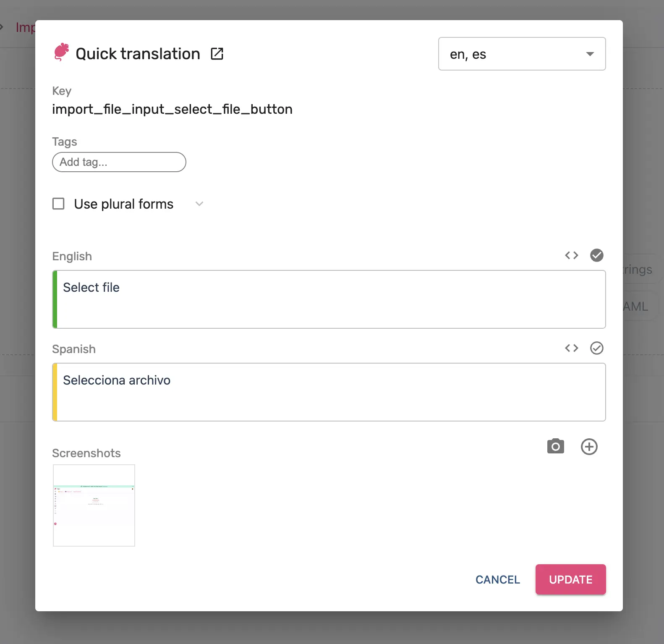Click the code tags icon beside Spanish
664x644 pixels.
[571, 348]
